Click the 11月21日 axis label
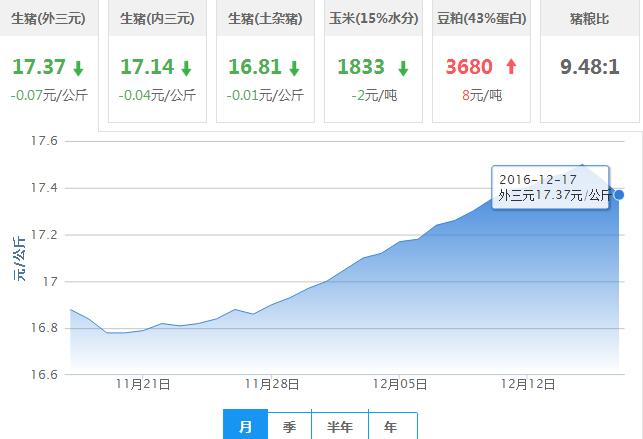 pos(143,384)
